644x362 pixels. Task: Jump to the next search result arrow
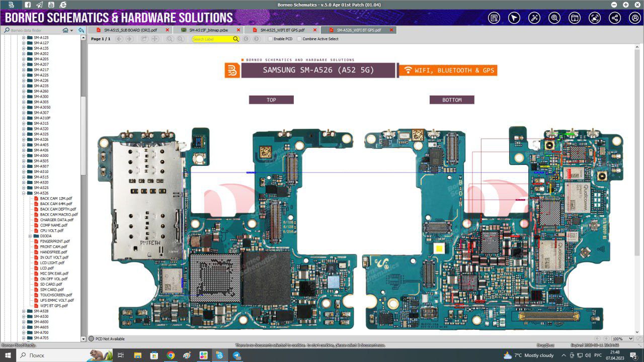(x=257, y=39)
